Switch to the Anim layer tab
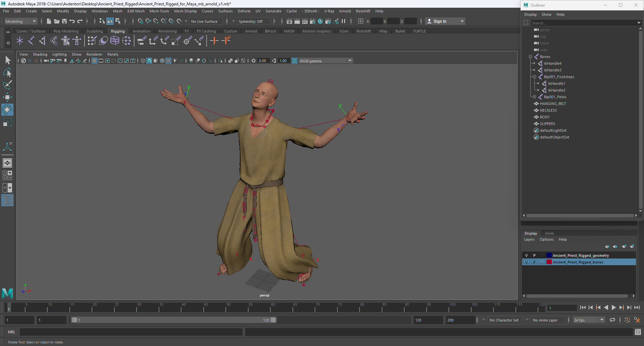This screenshot has height=346, width=644. point(549,233)
